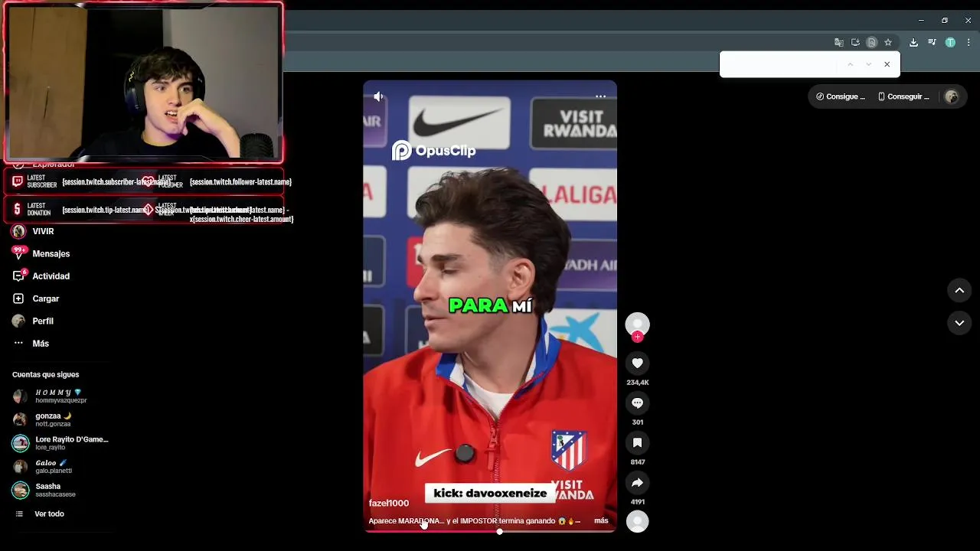Close the browser find bar
Screen dimensions: 980x551
(887, 64)
